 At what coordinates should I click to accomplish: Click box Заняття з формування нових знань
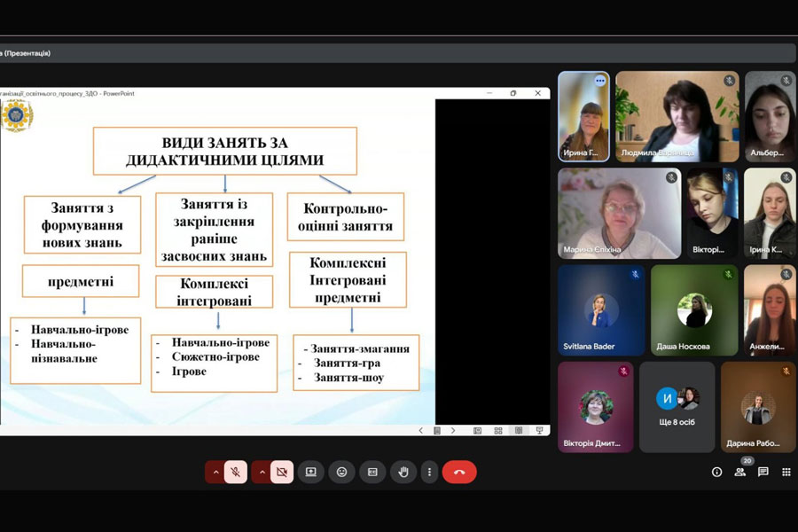click(x=82, y=224)
